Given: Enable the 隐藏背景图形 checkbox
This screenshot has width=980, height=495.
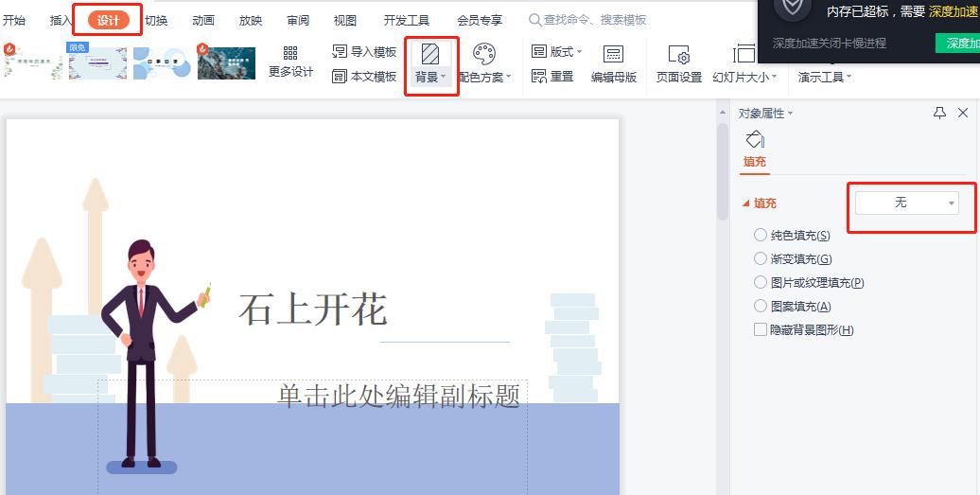Looking at the screenshot, I should point(761,329).
